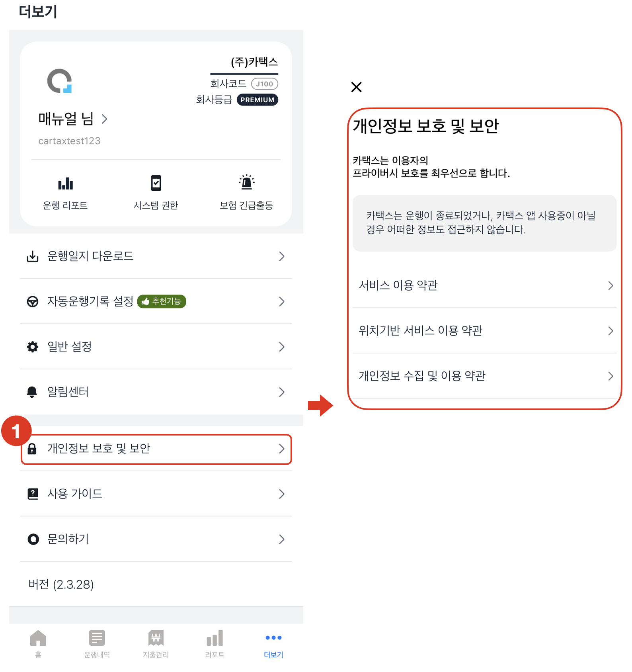Screen dimensions: 632x672
Task: Go to the 지출관리 tab
Action: pos(156,644)
